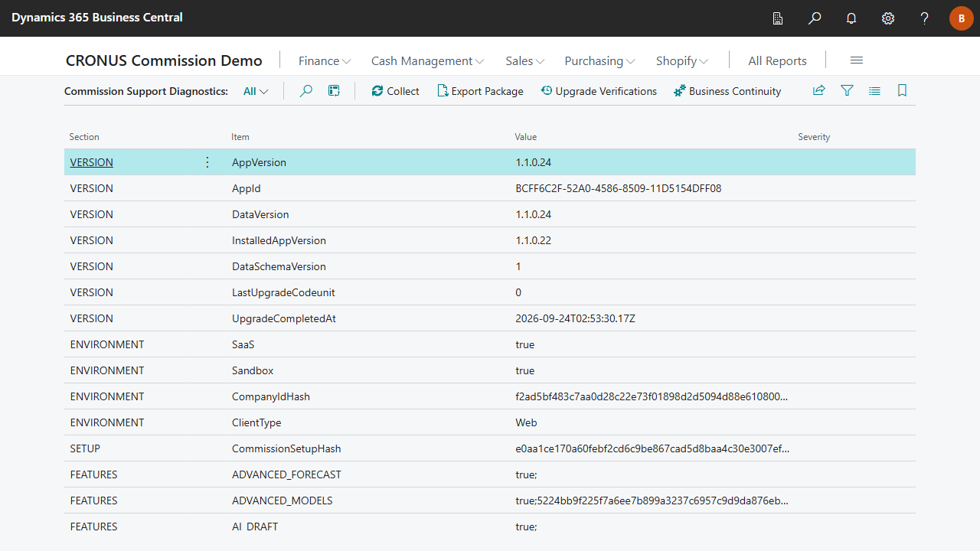This screenshot has width=980, height=551.
Task: Open the All views dropdown
Action: (x=256, y=91)
